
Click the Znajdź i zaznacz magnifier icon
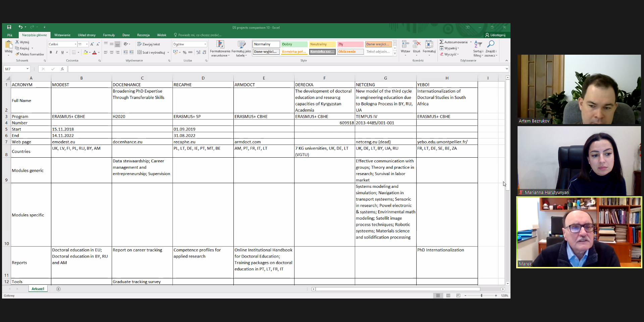[491, 45]
